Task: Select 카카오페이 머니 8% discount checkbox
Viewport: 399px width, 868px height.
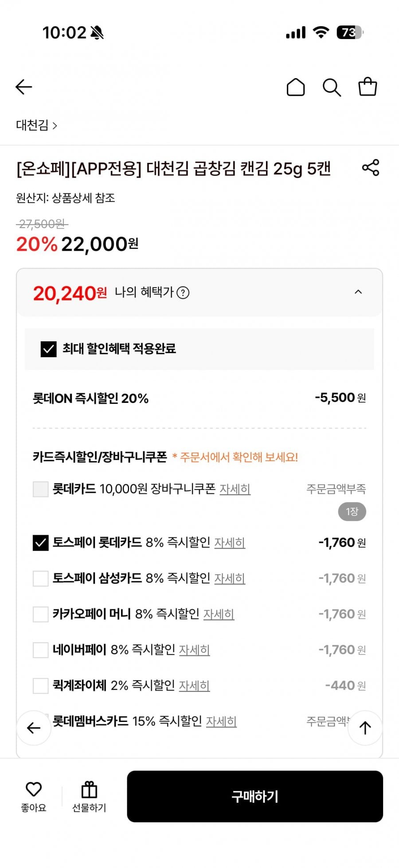Action: tap(40, 614)
